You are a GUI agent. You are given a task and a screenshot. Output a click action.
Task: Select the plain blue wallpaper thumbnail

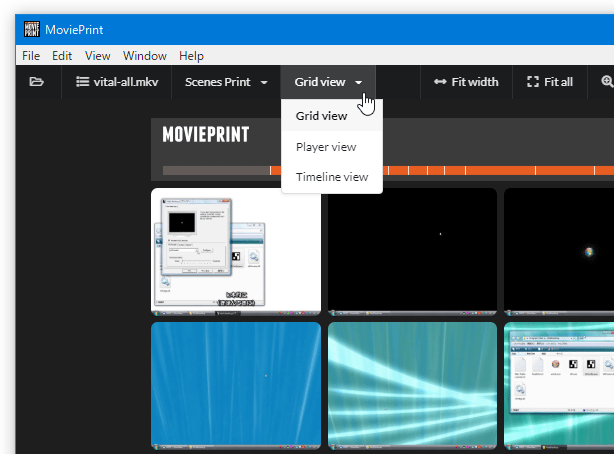tap(236, 386)
